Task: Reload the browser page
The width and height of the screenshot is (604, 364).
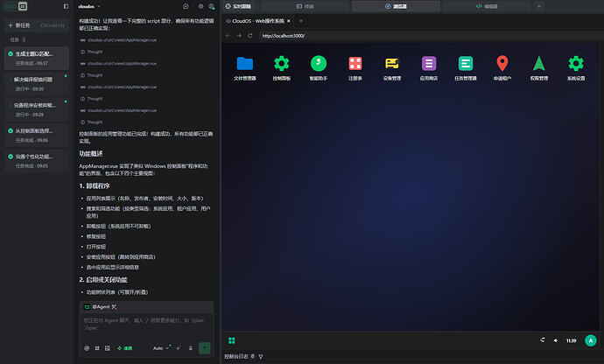Action: [250, 35]
